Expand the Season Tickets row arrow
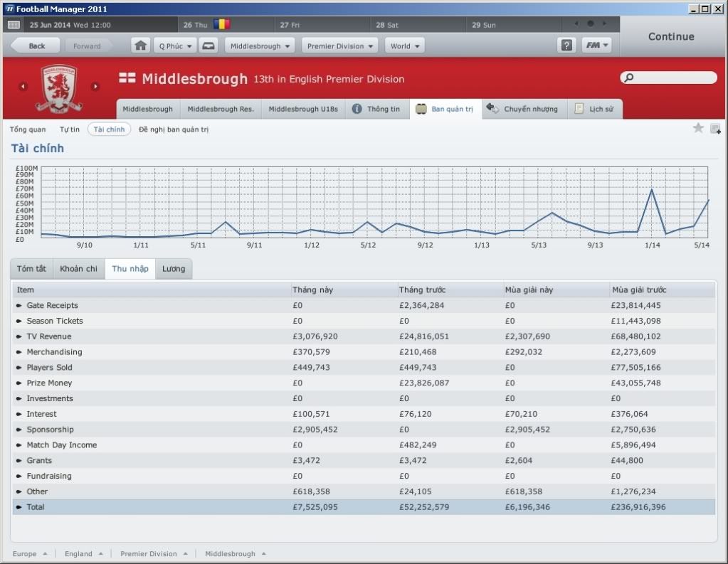The width and height of the screenshot is (728, 564). [x=19, y=321]
